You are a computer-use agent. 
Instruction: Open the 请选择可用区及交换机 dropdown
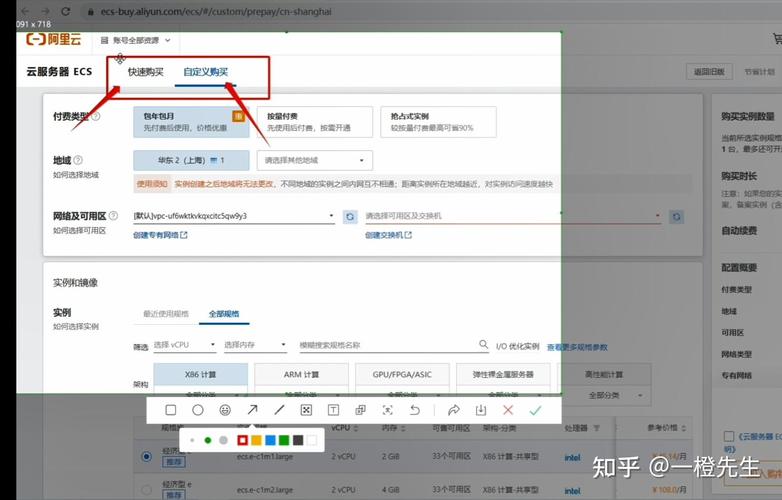pos(513,216)
